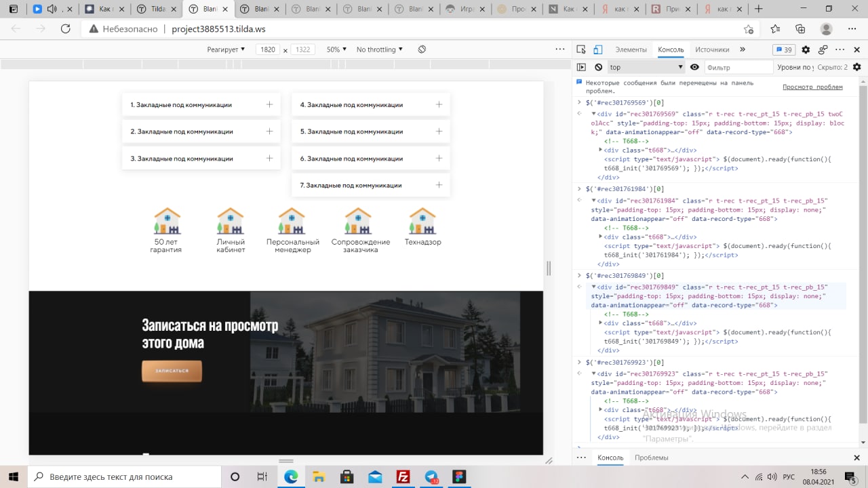Expand t668 div under rec301769569
This screenshot has width=868, height=488.
click(601, 150)
